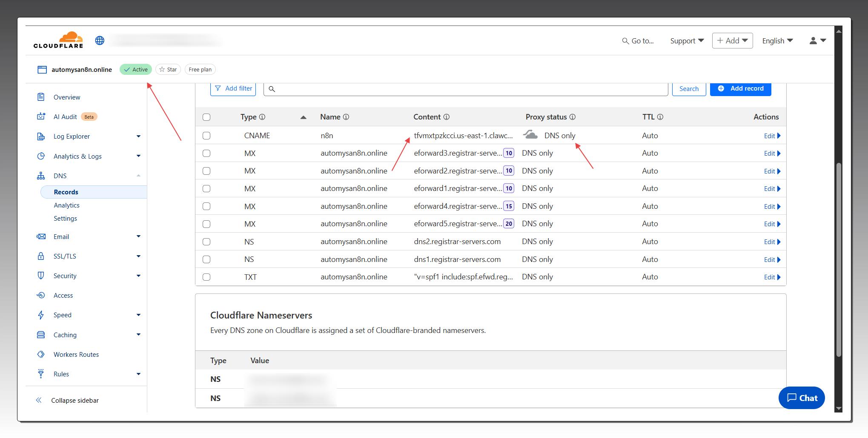Click the DNS records search input
This screenshot has width=868, height=438.
click(x=466, y=88)
